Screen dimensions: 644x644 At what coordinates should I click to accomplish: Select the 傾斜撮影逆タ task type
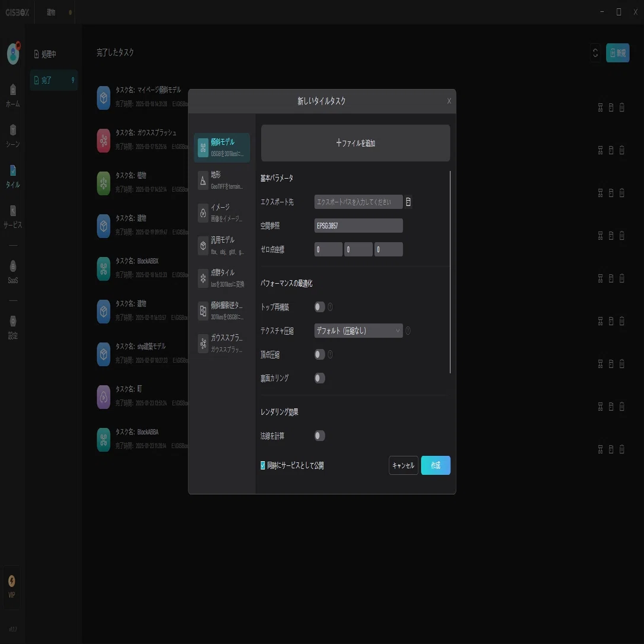point(222,310)
